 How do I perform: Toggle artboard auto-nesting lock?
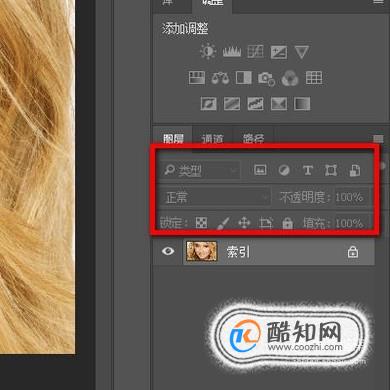(x=266, y=223)
